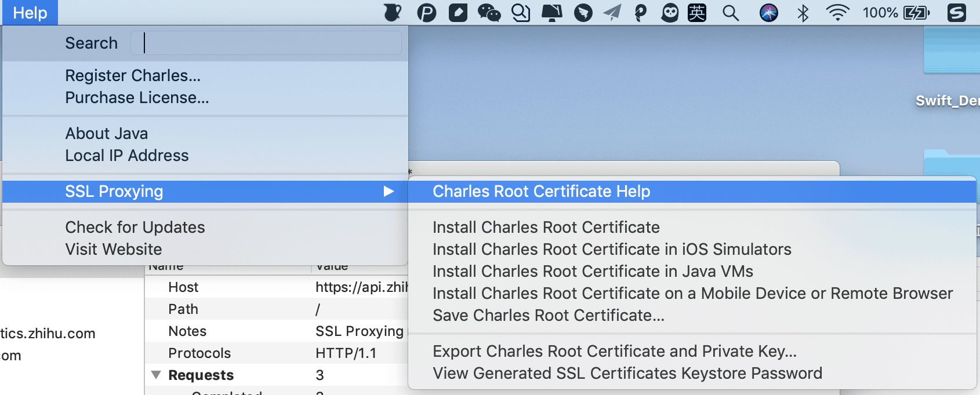Install Charles Root Certificate in Java VMs
Image resolution: width=980 pixels, height=395 pixels.
click(692, 272)
